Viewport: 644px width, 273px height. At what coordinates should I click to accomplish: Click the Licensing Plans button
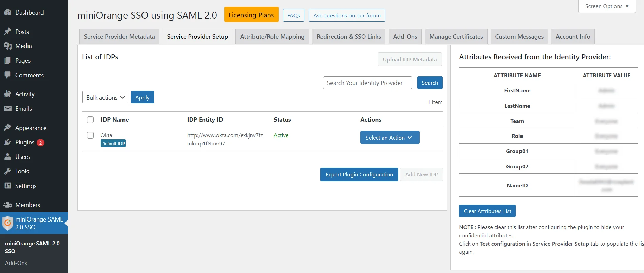click(x=251, y=15)
